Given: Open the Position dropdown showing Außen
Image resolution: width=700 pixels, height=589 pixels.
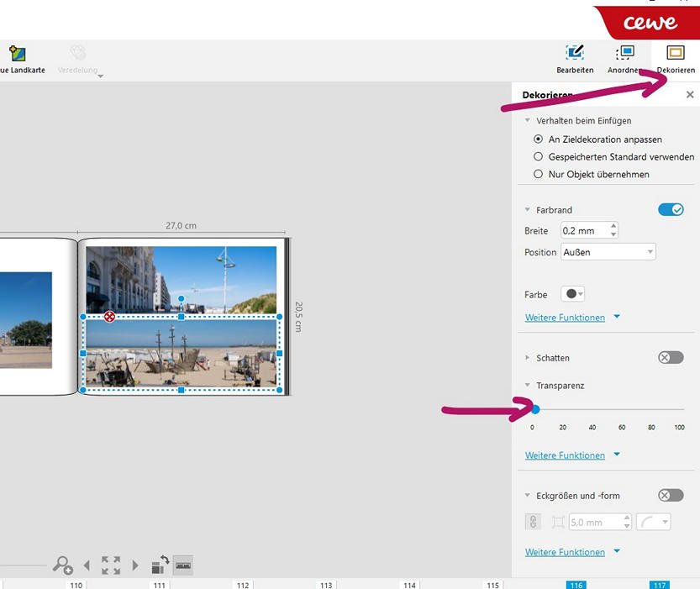Looking at the screenshot, I should 608,252.
